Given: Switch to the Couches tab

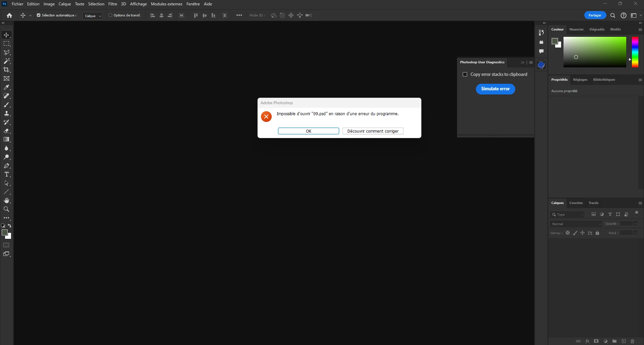Looking at the screenshot, I should point(576,203).
